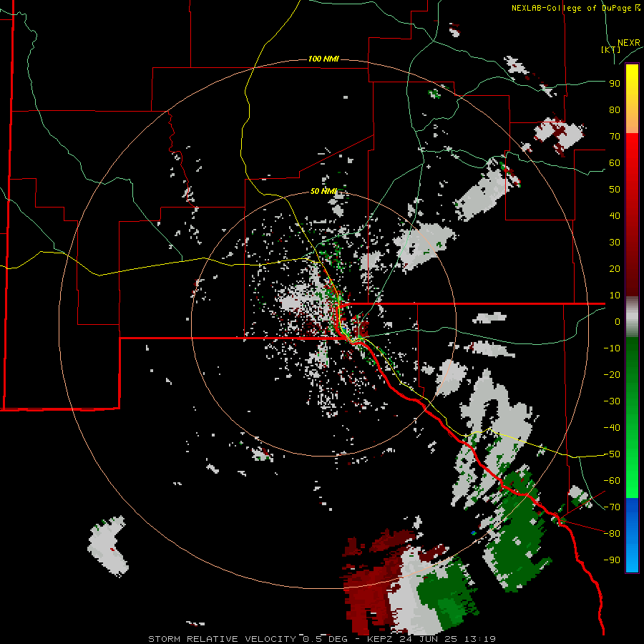The width and height of the screenshot is (644, 644).
Task: Click the -50 value on the velocity scale
Action: [x=612, y=454]
